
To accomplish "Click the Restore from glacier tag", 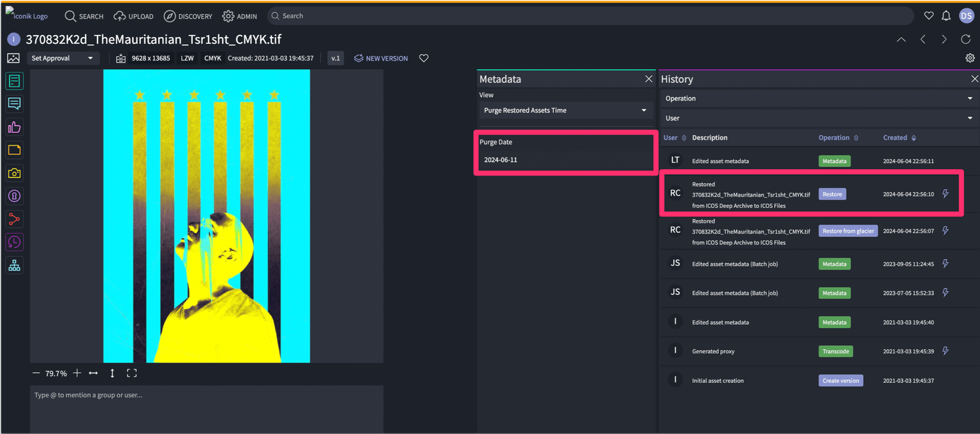I will pos(848,231).
